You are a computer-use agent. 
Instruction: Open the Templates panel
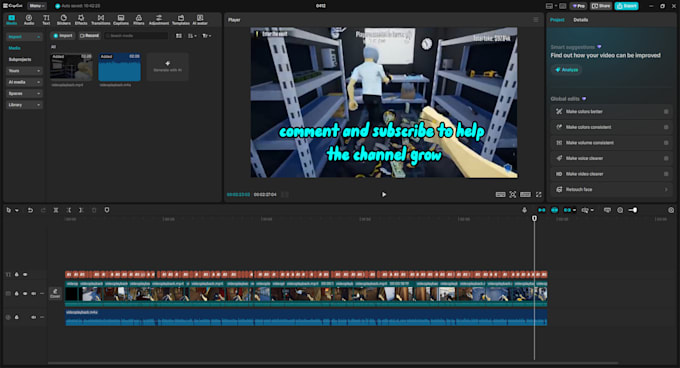(181, 20)
